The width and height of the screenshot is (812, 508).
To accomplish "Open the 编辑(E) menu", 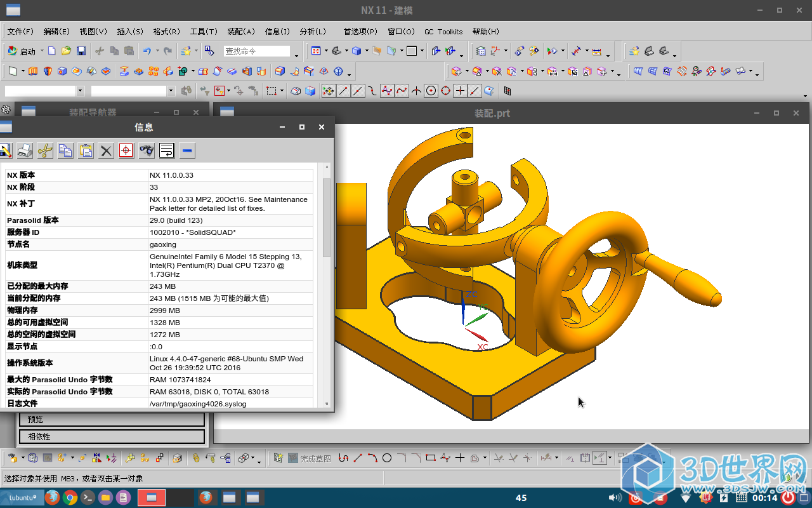I will (56, 31).
